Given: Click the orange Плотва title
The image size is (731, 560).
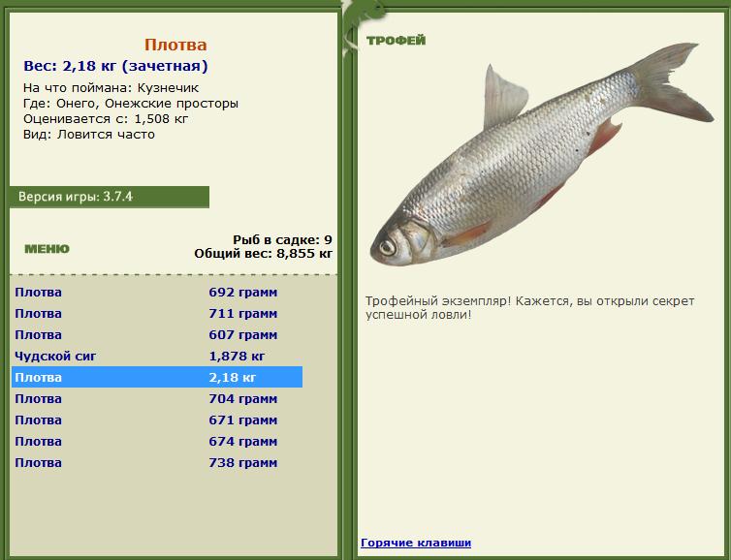Looking at the screenshot, I should 175,45.
